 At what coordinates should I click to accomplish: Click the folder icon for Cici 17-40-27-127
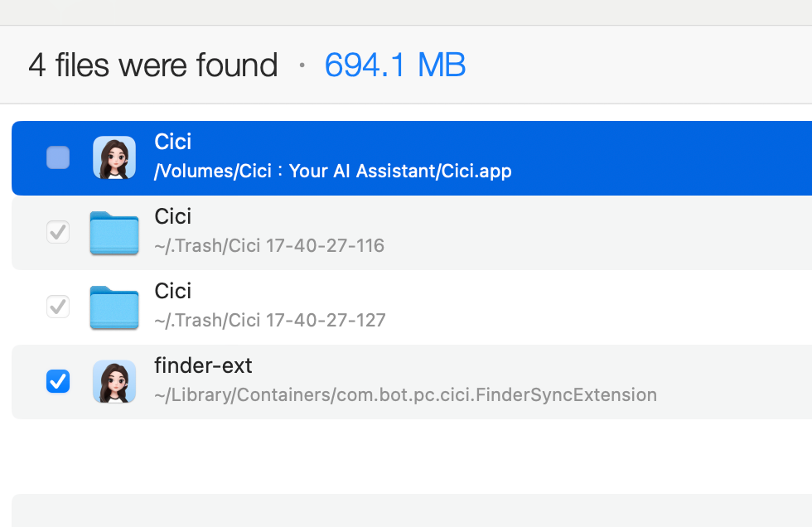click(x=114, y=307)
